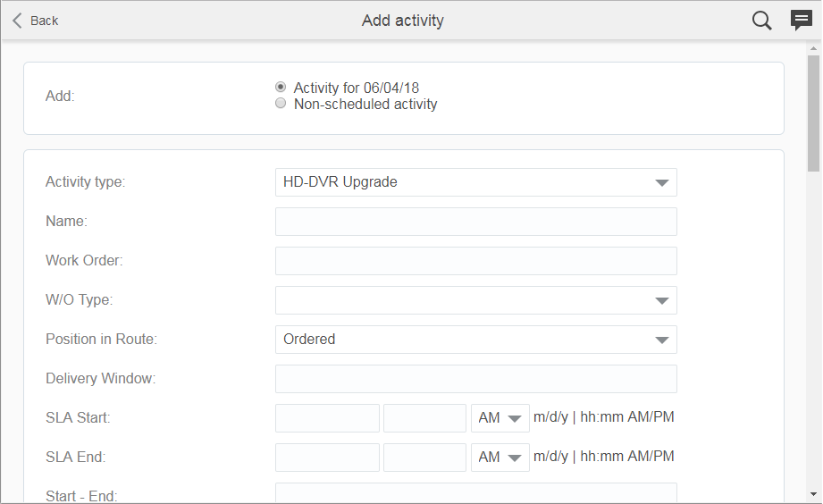Click the scrollbar down arrow
Image resolution: width=823 pixels, height=504 pixels.
(x=813, y=494)
